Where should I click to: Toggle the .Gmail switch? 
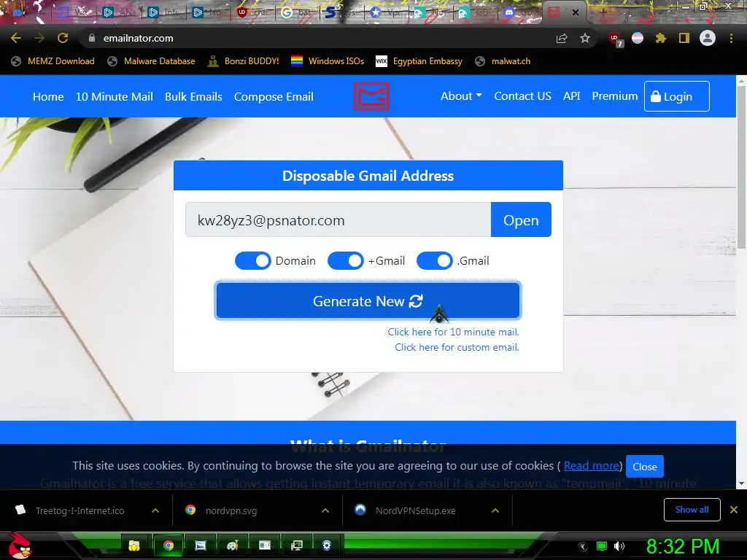click(x=435, y=261)
